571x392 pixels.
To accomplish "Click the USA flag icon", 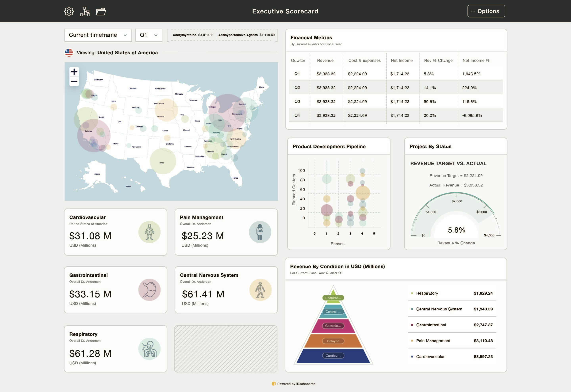I will point(69,52).
